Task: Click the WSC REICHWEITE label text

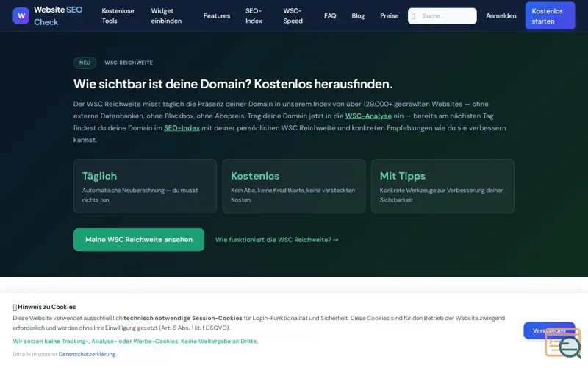Action: click(129, 63)
